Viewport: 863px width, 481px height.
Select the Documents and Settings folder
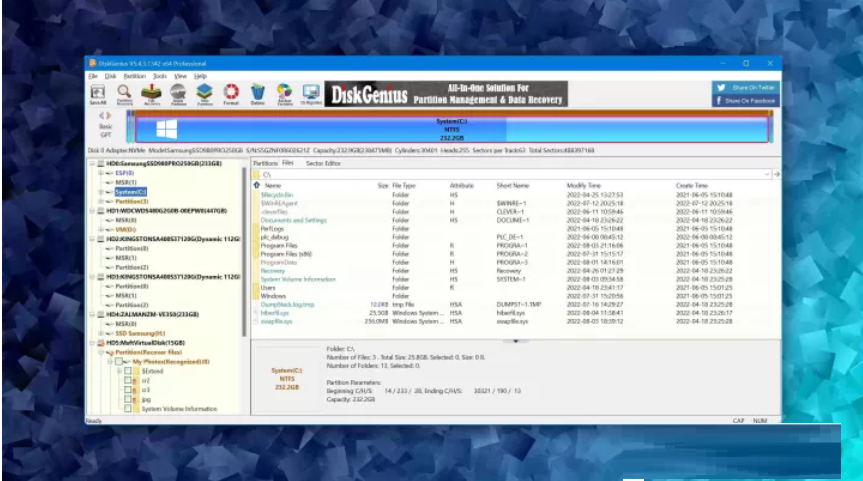point(293,220)
